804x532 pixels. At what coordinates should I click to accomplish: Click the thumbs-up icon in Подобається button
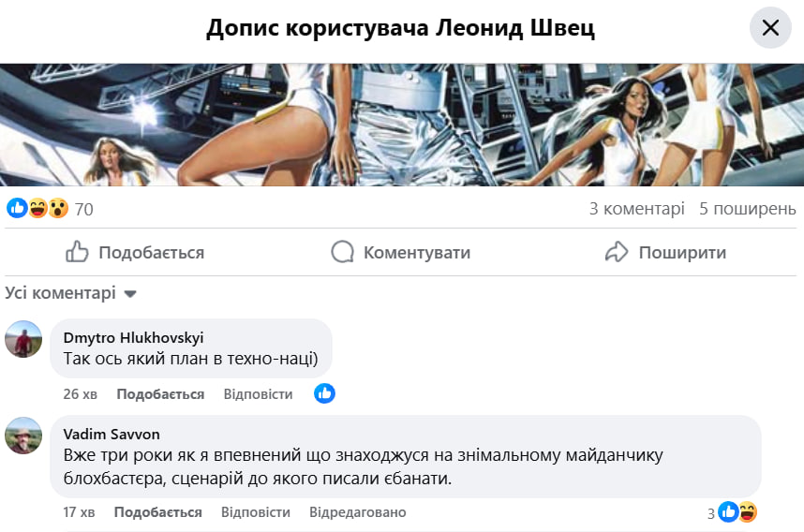tap(77, 252)
